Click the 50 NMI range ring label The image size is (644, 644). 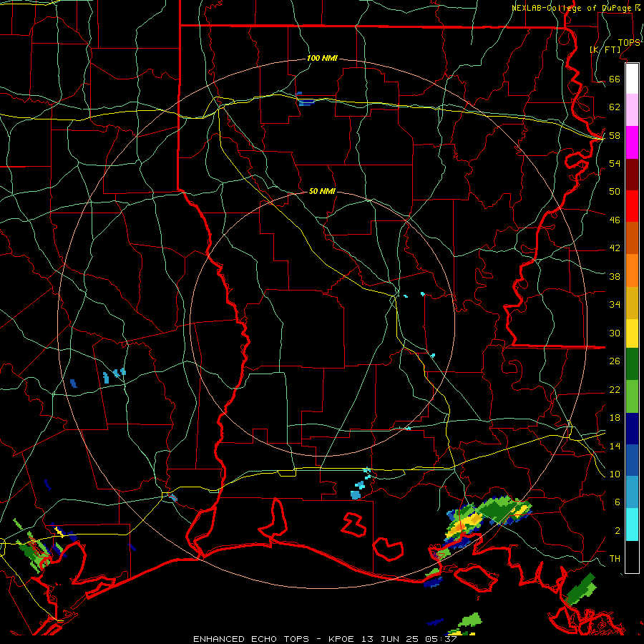pos(322,191)
